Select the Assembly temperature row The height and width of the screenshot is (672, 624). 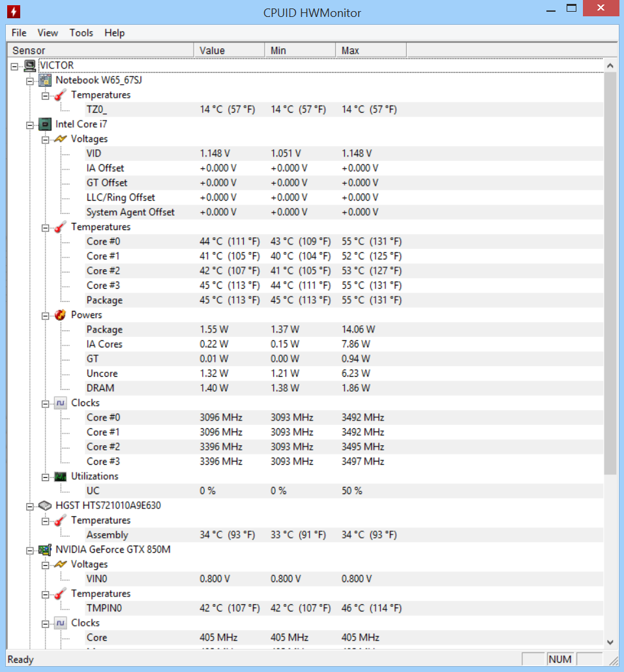coord(344,535)
